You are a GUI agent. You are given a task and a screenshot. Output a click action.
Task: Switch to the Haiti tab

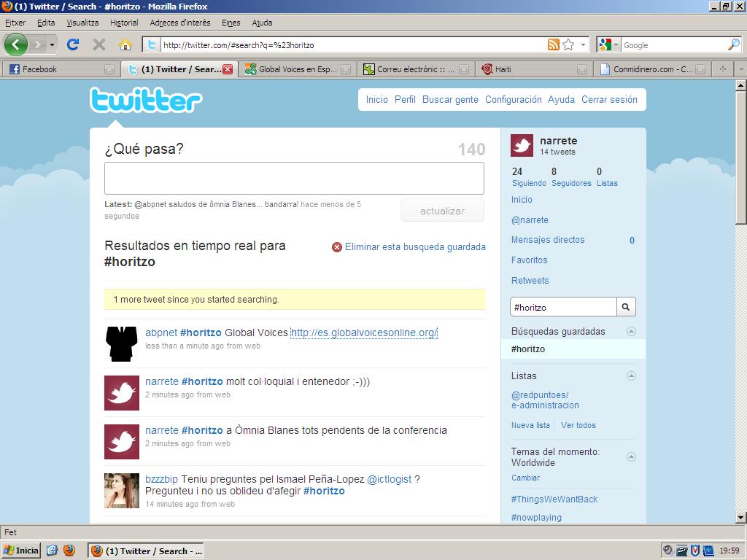pos(532,69)
